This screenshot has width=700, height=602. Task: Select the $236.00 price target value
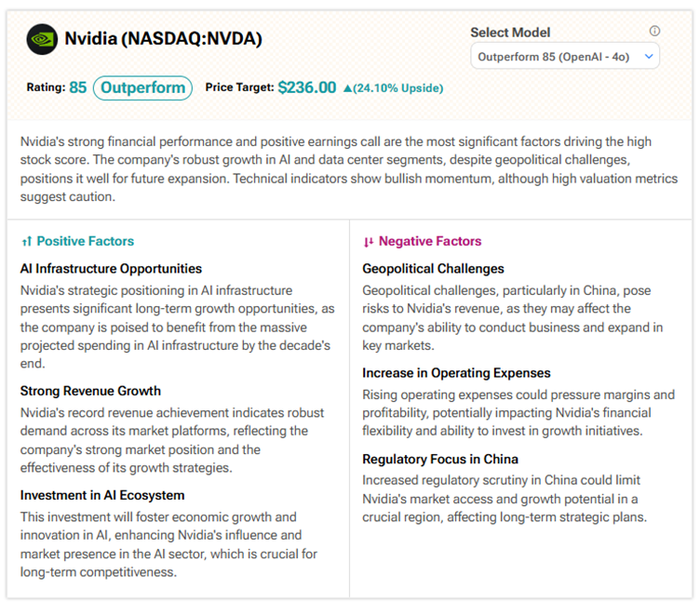(306, 88)
